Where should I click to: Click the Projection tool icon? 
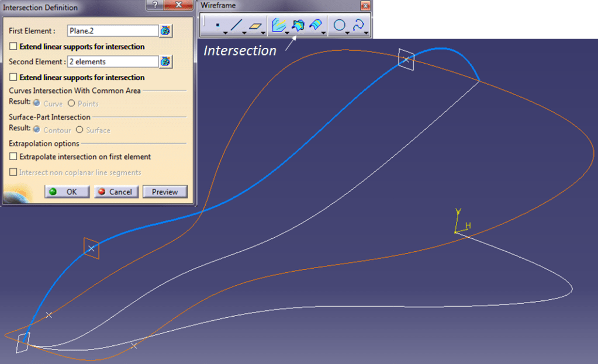tap(279, 26)
